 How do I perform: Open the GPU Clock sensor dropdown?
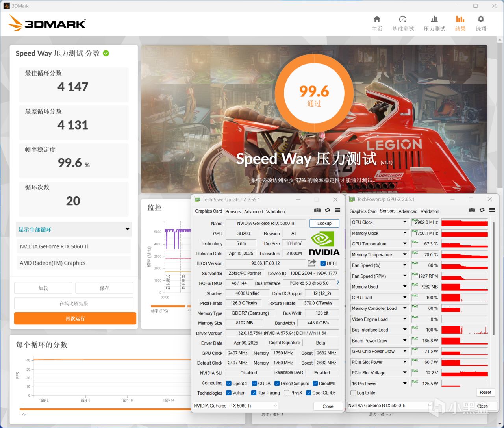tap(404, 222)
